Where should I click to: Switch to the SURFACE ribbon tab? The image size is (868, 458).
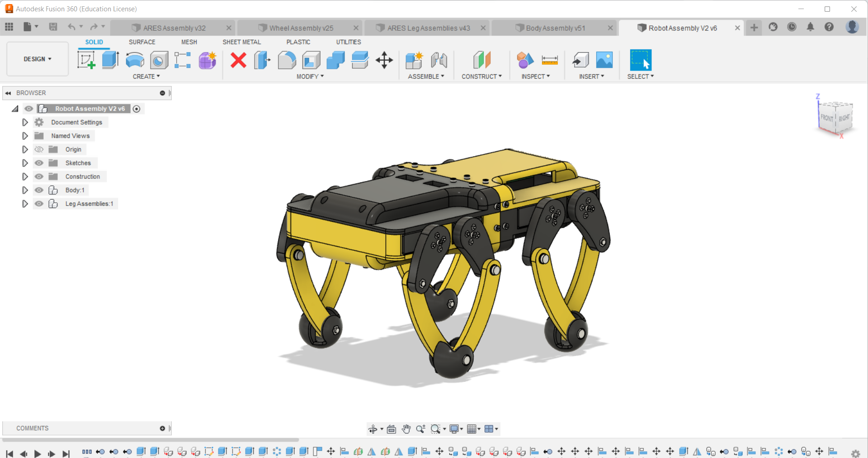click(142, 42)
